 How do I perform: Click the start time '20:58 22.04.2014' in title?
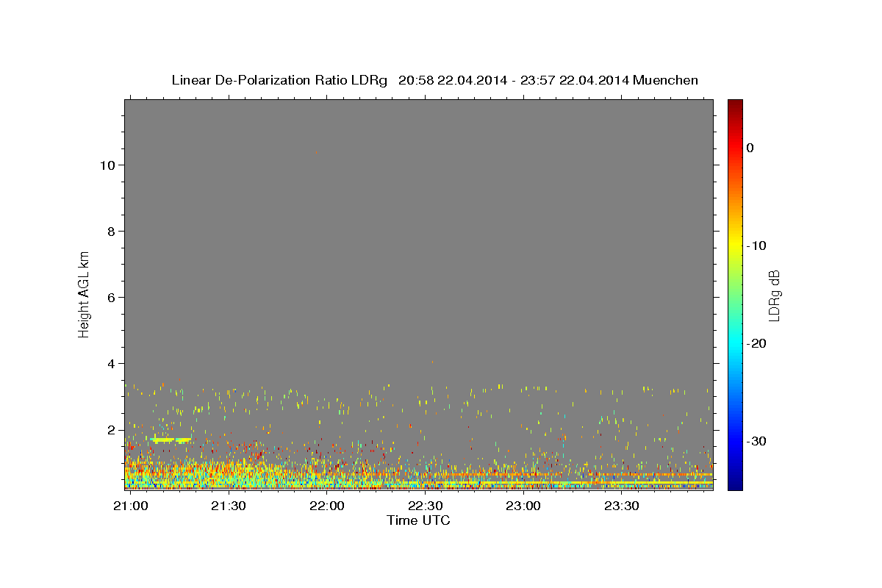453,80
